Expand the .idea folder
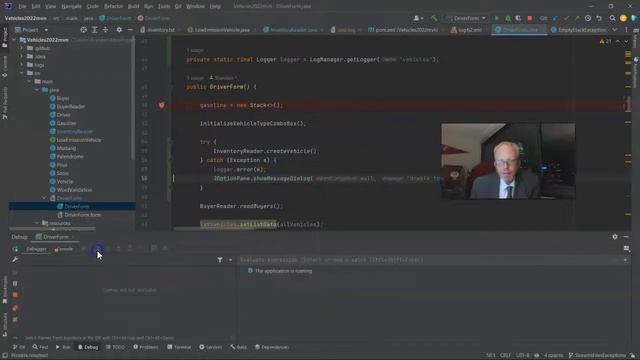The width and height of the screenshot is (640, 360). tap(22, 56)
